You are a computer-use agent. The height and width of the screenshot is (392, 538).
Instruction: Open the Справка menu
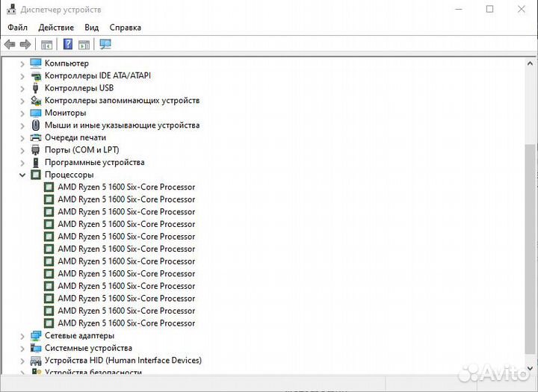pyautogui.click(x=125, y=28)
